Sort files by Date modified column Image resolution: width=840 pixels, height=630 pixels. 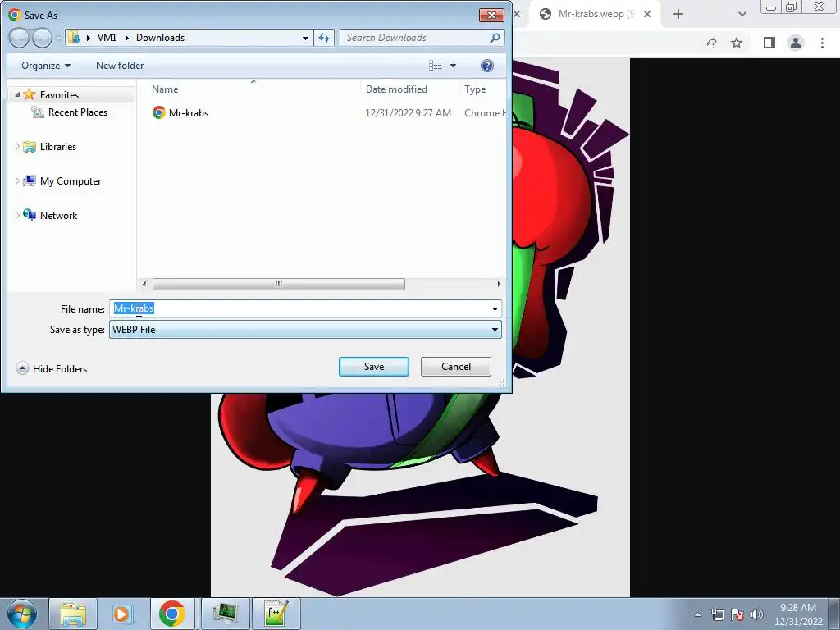396,89
